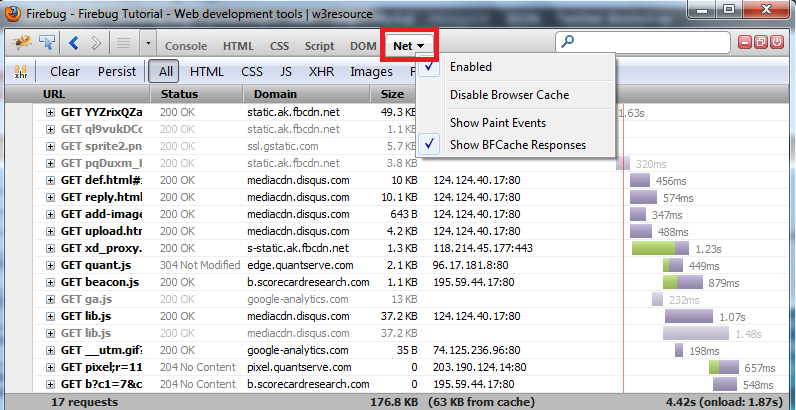Expand the GET quant.js request row
The height and width of the screenshot is (410, 796).
click(50, 265)
